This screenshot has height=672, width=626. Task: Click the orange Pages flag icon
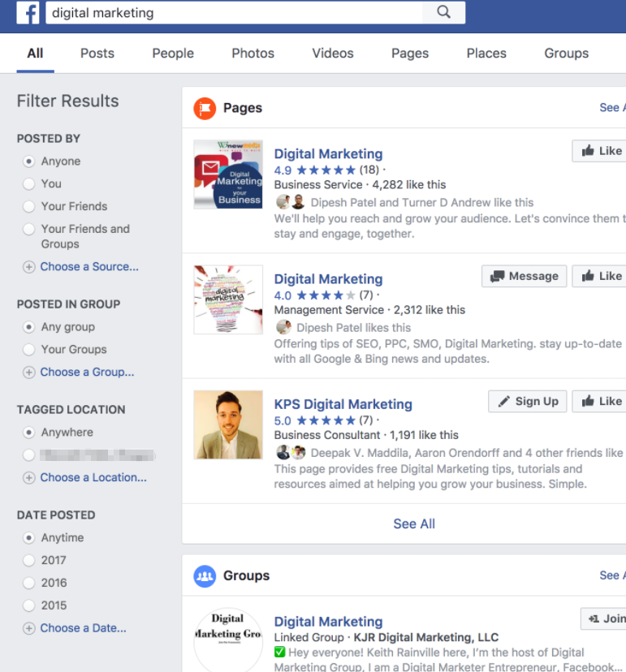click(205, 108)
